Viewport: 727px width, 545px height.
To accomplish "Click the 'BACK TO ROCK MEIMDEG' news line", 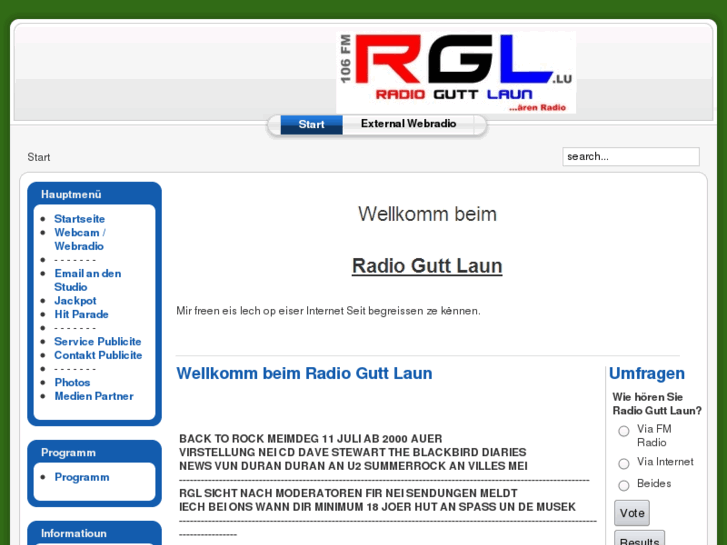I will [311, 438].
